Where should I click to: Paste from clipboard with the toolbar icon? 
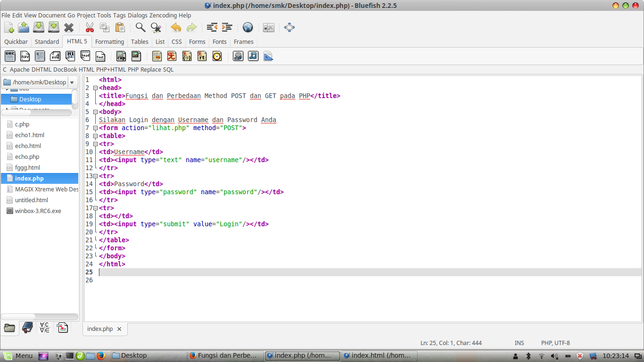click(x=120, y=27)
